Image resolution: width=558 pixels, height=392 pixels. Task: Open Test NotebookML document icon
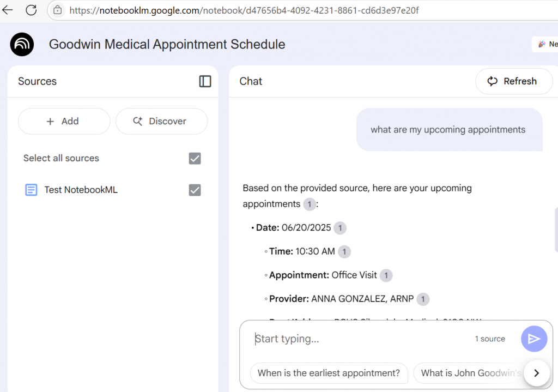pyautogui.click(x=32, y=190)
